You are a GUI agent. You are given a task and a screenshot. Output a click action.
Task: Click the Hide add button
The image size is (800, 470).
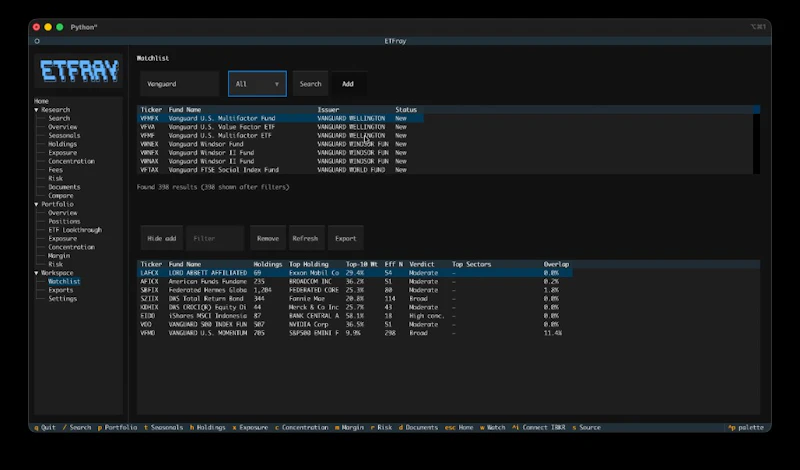click(x=162, y=238)
